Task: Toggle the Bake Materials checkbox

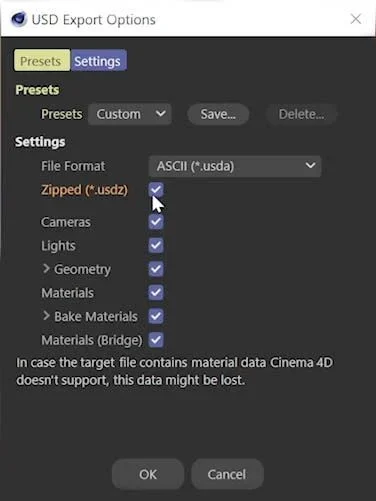Action: pos(156,316)
